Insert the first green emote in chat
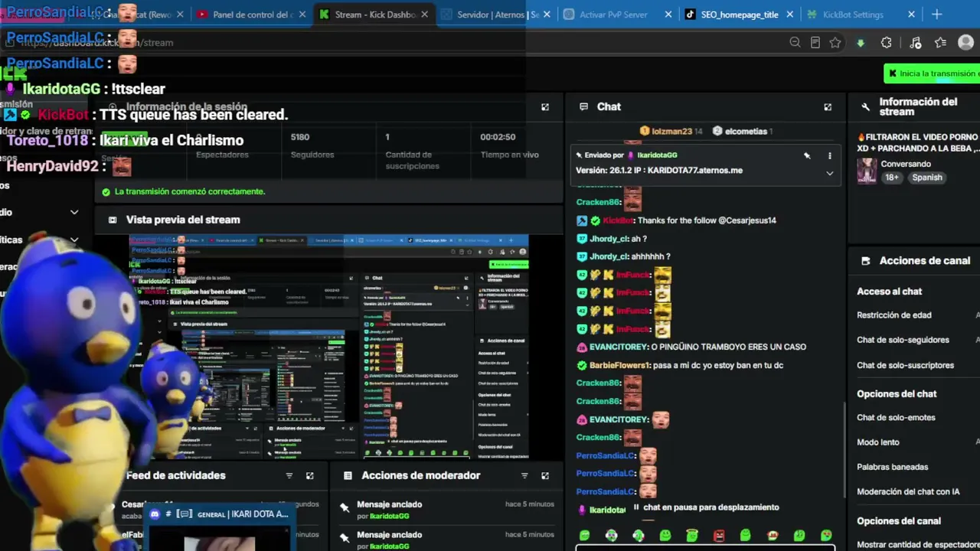Image resolution: width=980 pixels, height=551 pixels. point(585,536)
